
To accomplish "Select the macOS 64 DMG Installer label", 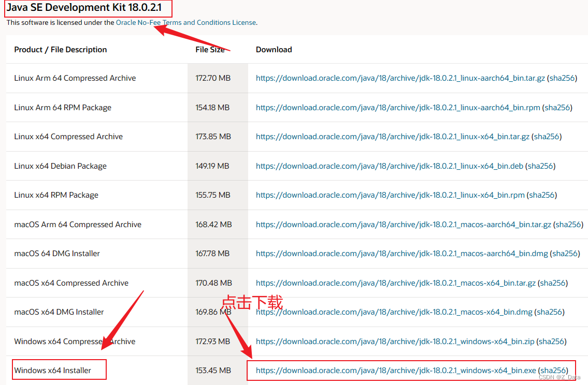I will [x=57, y=254].
